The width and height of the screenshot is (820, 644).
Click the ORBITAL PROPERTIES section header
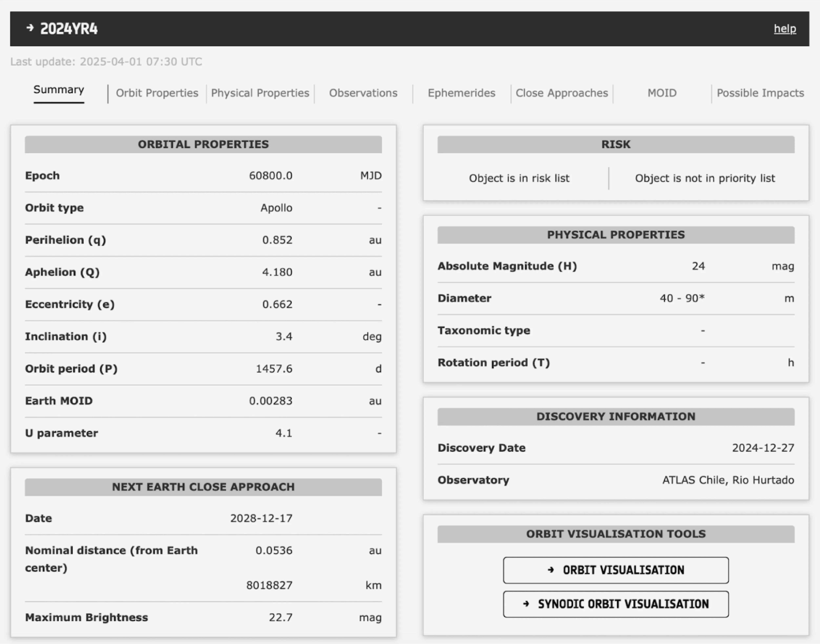coord(203,144)
